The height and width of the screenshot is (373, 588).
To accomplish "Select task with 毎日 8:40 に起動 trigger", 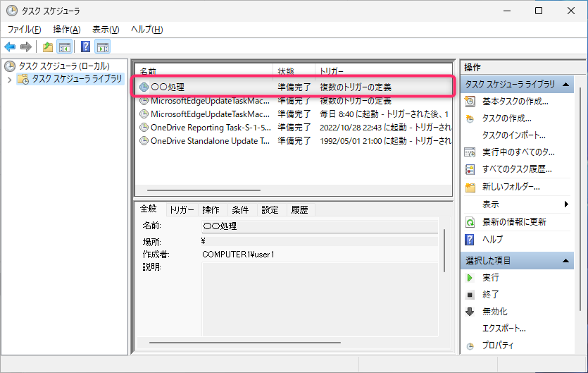I will [x=293, y=114].
